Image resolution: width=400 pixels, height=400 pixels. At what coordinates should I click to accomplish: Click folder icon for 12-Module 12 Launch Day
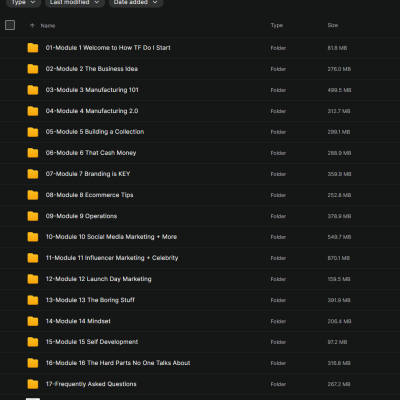pyautogui.click(x=33, y=279)
